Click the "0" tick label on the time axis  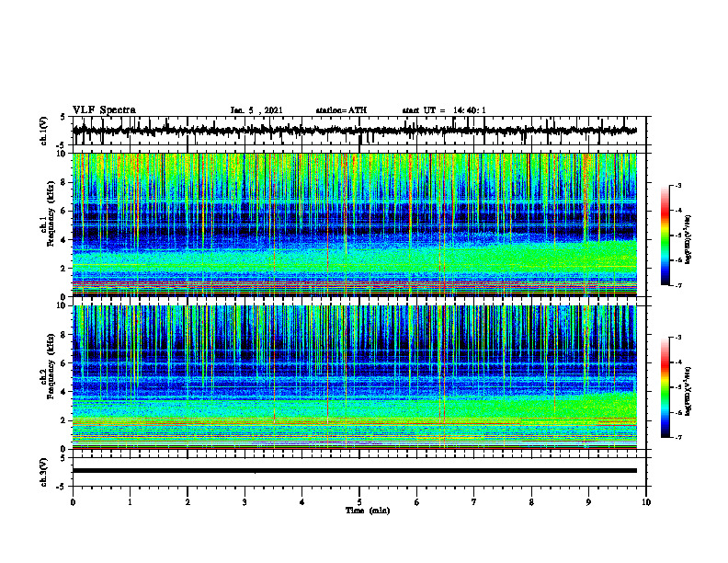[73, 502]
